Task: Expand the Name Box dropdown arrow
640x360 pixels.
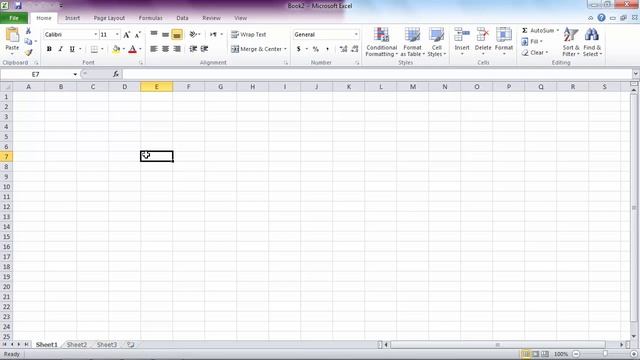Action: (x=75, y=74)
